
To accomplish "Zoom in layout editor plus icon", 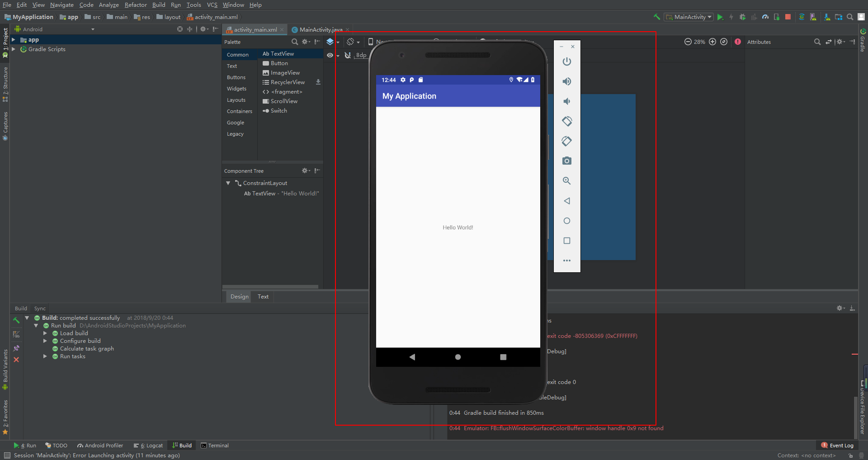I will tap(712, 42).
